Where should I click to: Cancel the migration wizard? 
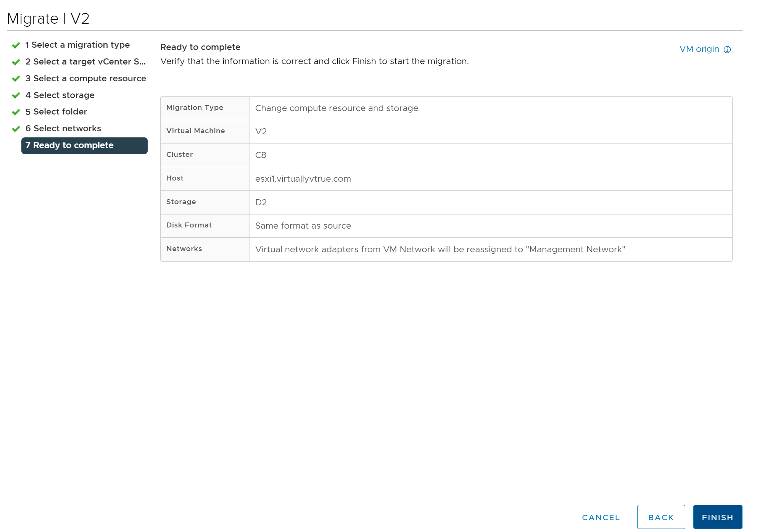click(601, 517)
